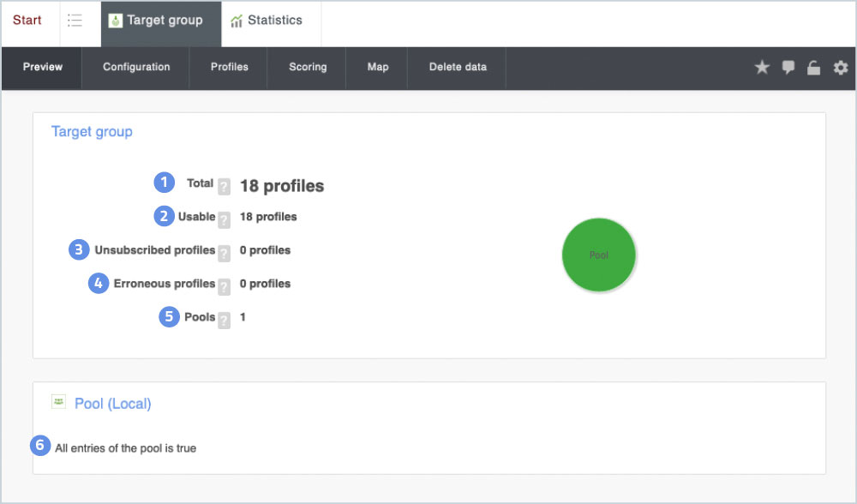Click the star favorite icon
The height and width of the screenshot is (504, 857).
[x=762, y=68]
